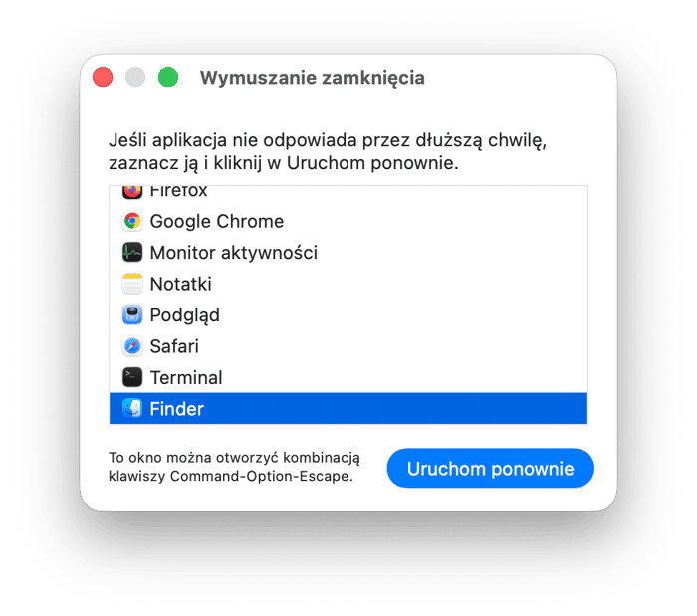Select the Google Chrome name label

click(216, 221)
